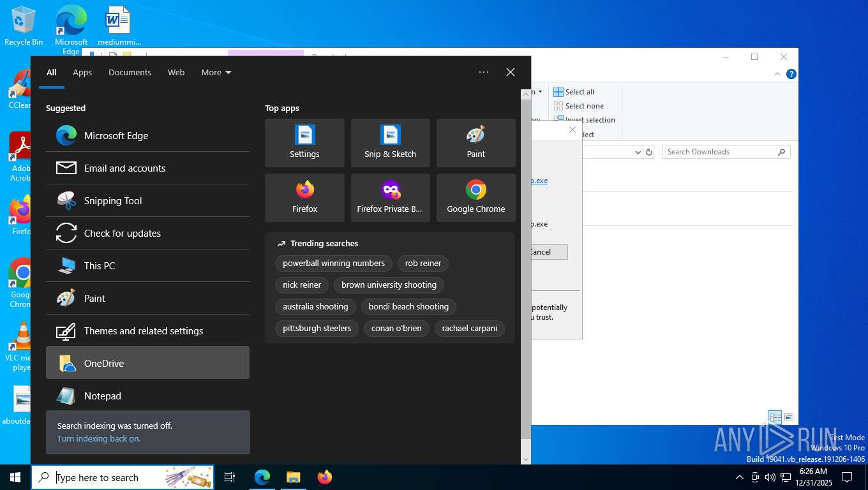Screen dimensions: 868x490
Task: Open Microsoft Edge desktop shortcut
Action: pyautogui.click(x=71, y=29)
